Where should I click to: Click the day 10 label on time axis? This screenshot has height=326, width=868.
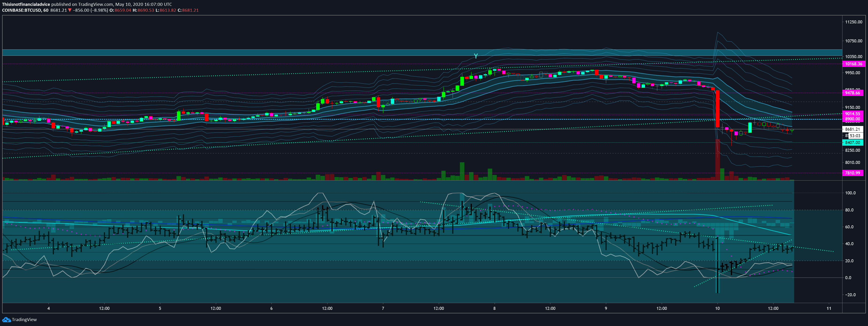pos(717,308)
